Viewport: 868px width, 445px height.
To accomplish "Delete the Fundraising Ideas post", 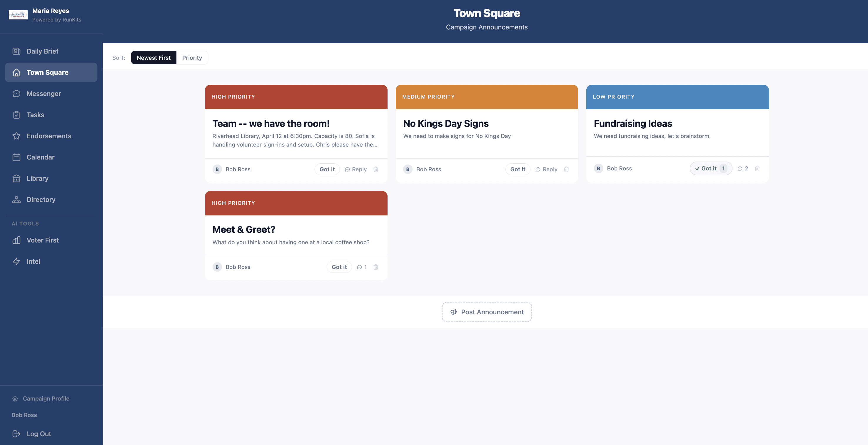I will [757, 168].
